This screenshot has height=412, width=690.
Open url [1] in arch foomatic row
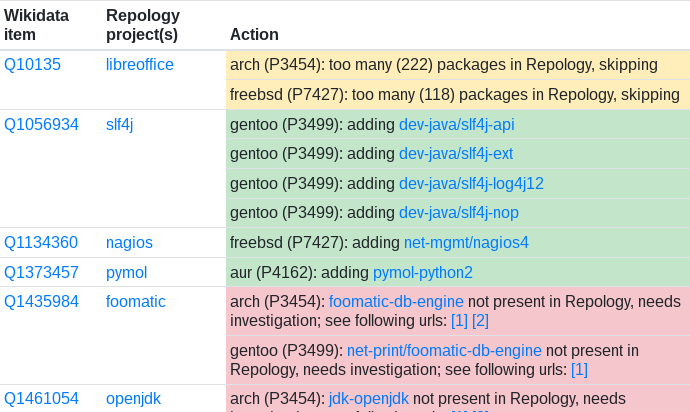coord(459,320)
